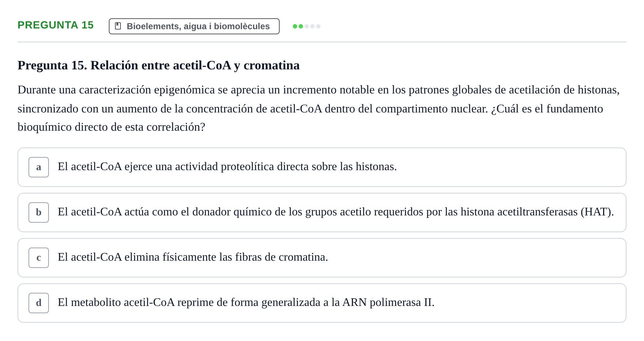Viewport: 644px width, 341px height.
Task: Choose option about proteolytic activity on histones
Action: (322, 167)
